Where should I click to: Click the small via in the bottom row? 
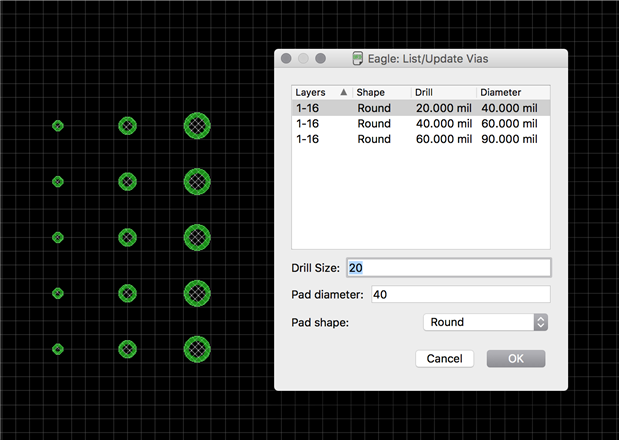(58, 349)
